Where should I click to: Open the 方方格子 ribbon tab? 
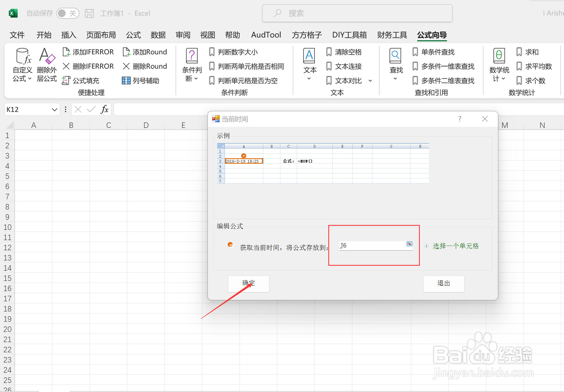point(306,35)
